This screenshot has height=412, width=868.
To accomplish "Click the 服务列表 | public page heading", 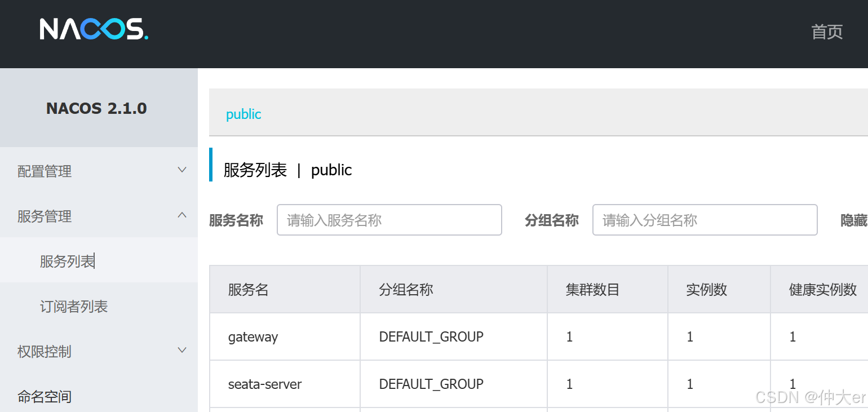I will pos(287,170).
